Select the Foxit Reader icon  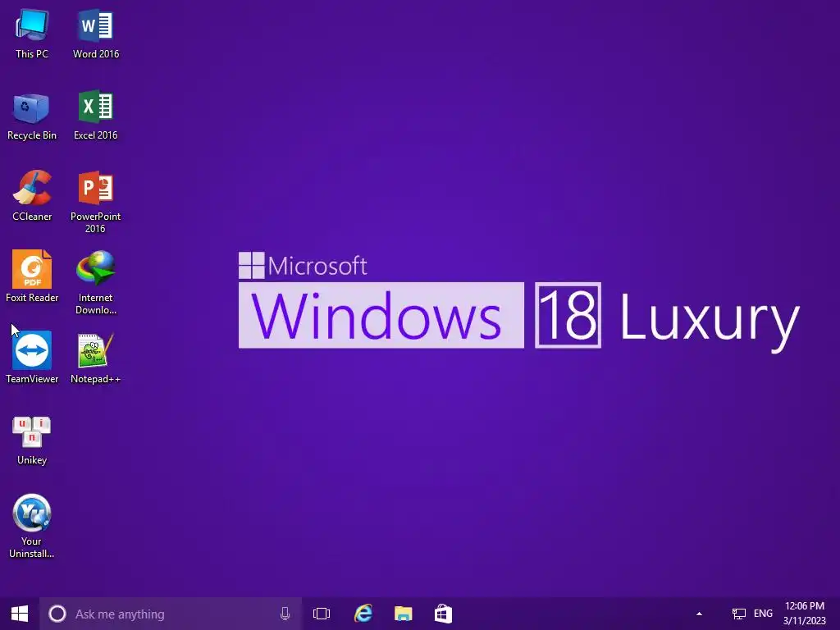32,276
